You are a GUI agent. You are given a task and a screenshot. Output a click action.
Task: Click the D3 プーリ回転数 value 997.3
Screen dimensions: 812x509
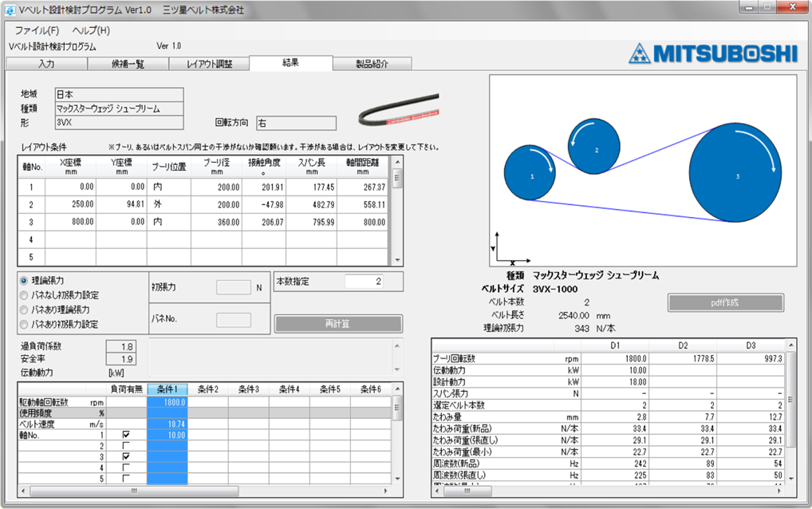pyautogui.click(x=751, y=358)
